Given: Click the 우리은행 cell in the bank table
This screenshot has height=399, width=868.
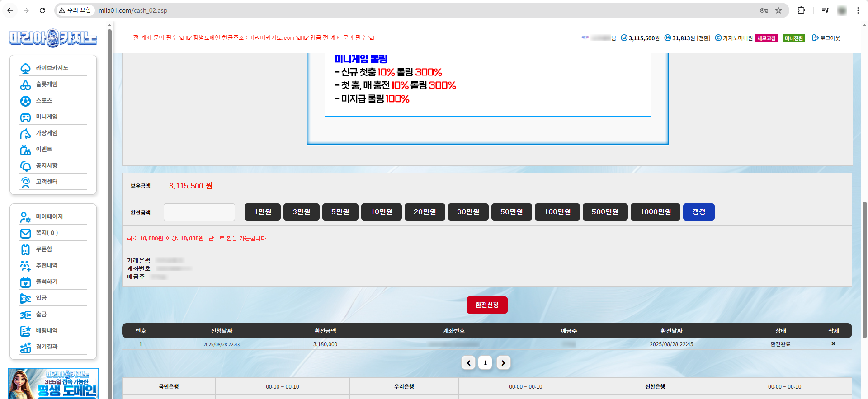Looking at the screenshot, I should [404, 387].
